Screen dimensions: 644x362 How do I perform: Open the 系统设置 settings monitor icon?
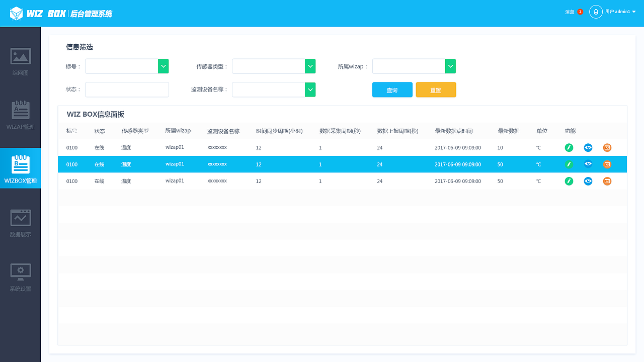[20, 271]
